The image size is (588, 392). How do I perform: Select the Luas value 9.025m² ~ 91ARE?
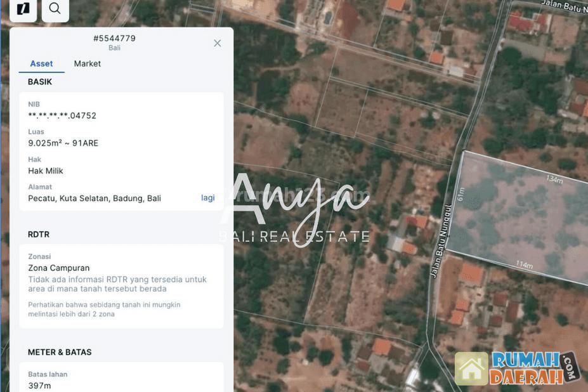63,143
